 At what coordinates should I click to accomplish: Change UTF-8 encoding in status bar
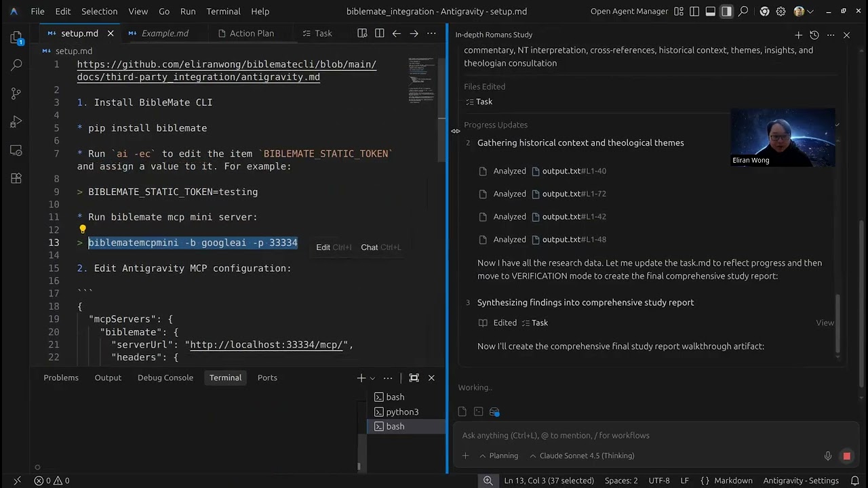[658, 481]
